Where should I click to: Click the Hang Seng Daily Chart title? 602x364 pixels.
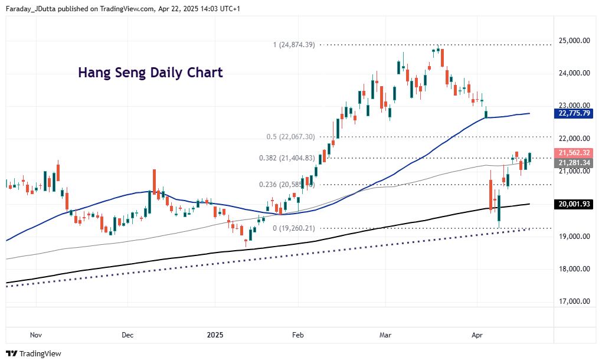[150, 72]
